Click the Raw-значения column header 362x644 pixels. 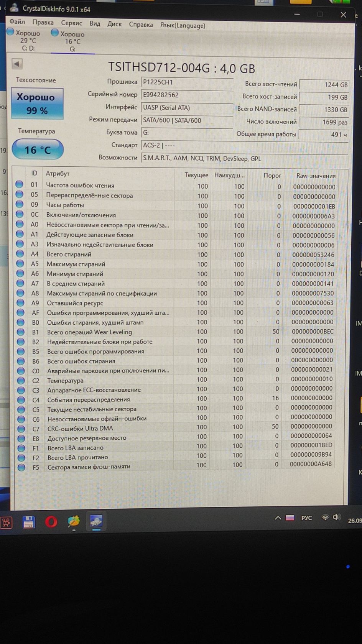pyautogui.click(x=316, y=176)
